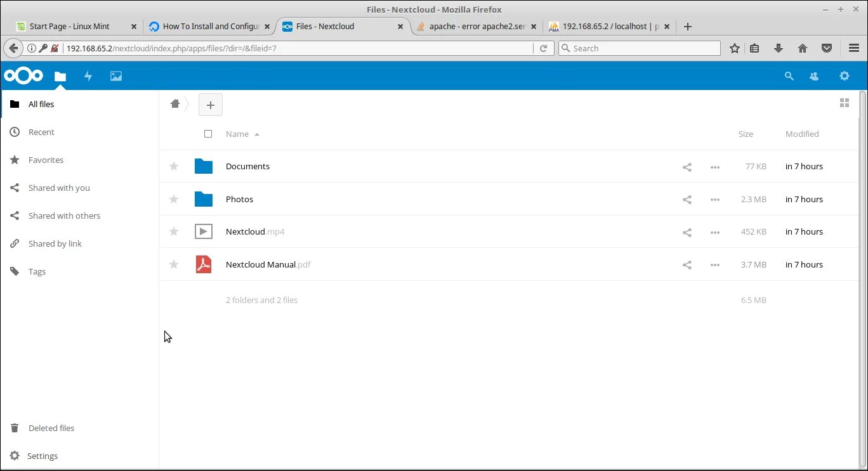Open the Firefox hamburger menu
Image resolution: width=868 pixels, height=471 pixels.
point(854,48)
